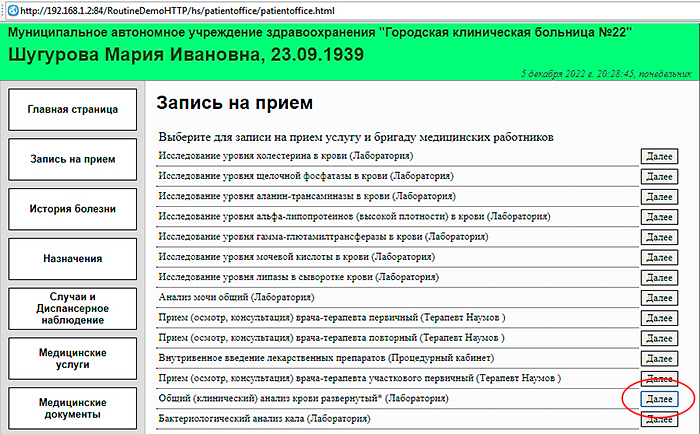The width and height of the screenshot is (700, 434).
Task: Click Далее for щелочной фосфатазы test
Action: tap(659, 176)
